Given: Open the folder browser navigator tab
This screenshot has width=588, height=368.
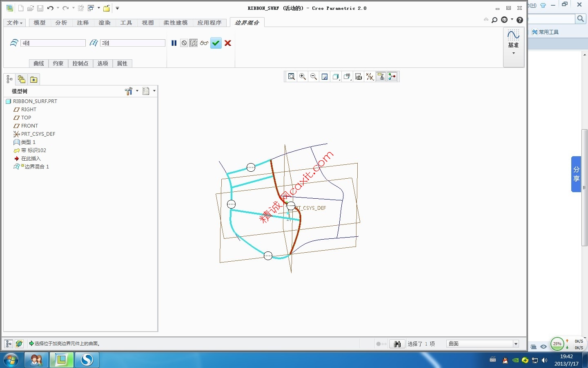Looking at the screenshot, I should point(22,79).
